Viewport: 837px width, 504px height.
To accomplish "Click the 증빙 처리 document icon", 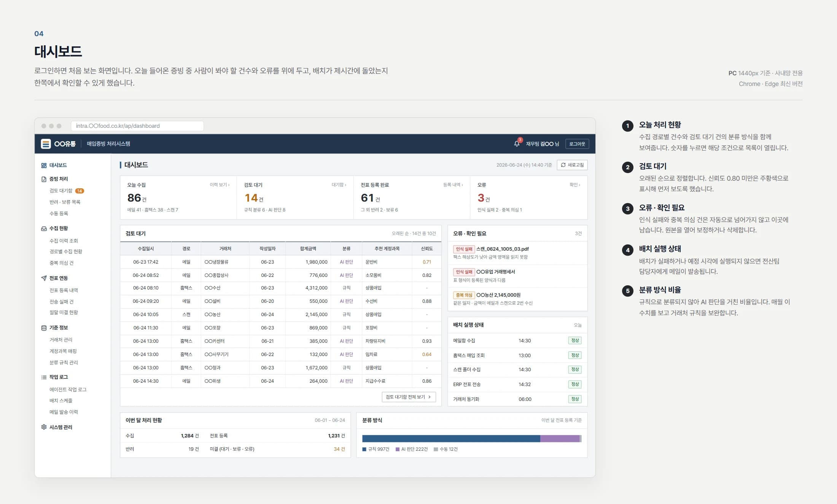I will tap(44, 179).
